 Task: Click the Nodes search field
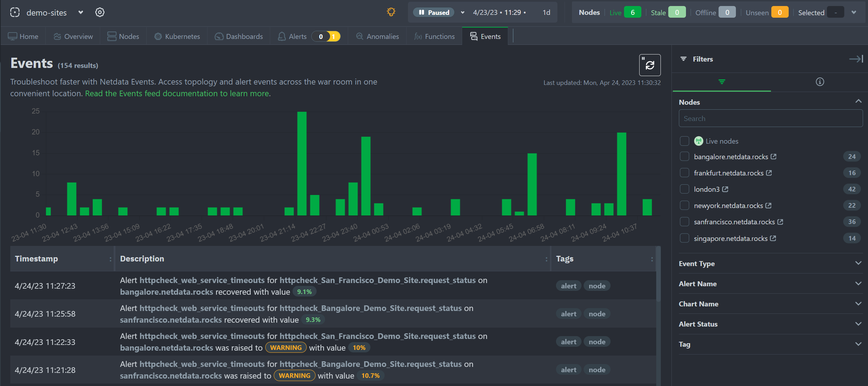pos(770,119)
